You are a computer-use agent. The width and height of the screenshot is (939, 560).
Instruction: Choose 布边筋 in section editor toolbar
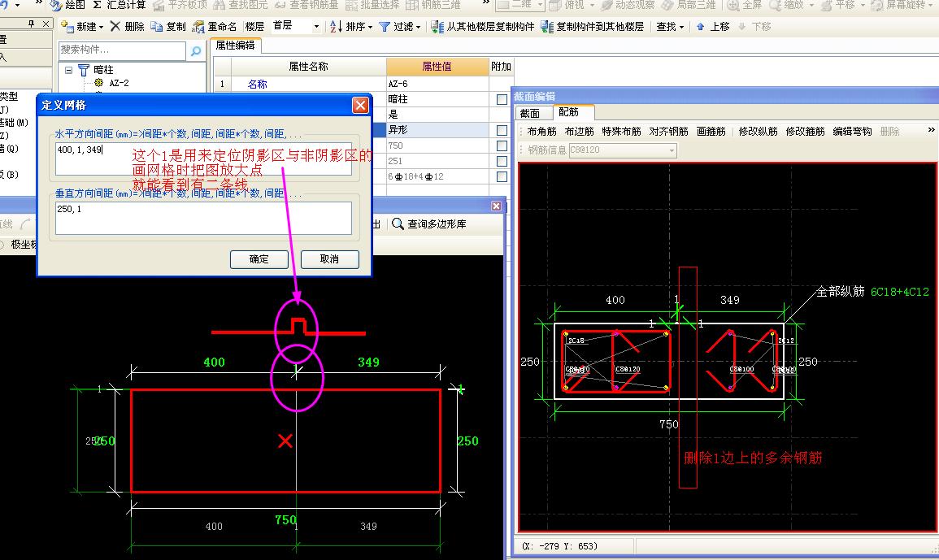pos(579,131)
